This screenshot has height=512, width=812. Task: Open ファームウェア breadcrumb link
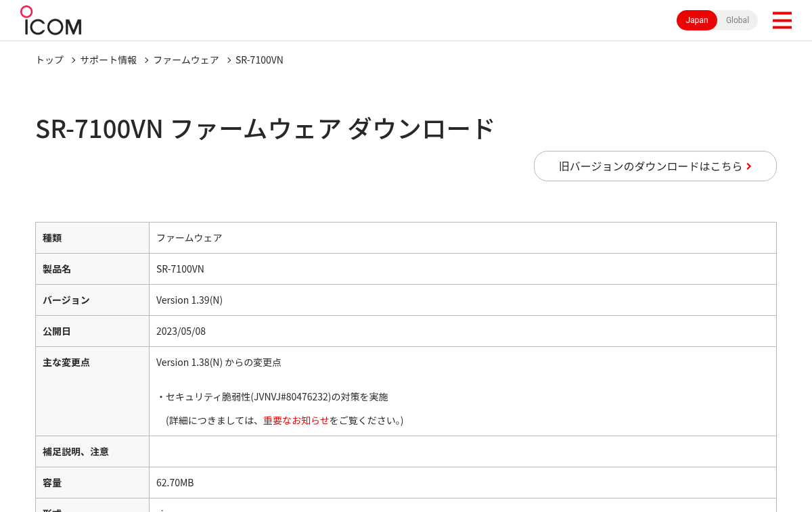(186, 60)
